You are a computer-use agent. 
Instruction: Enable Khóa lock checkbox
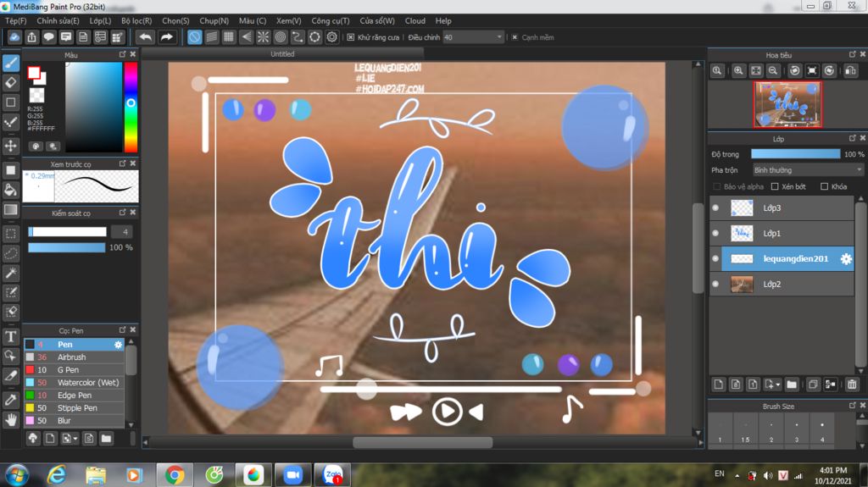[x=824, y=186]
